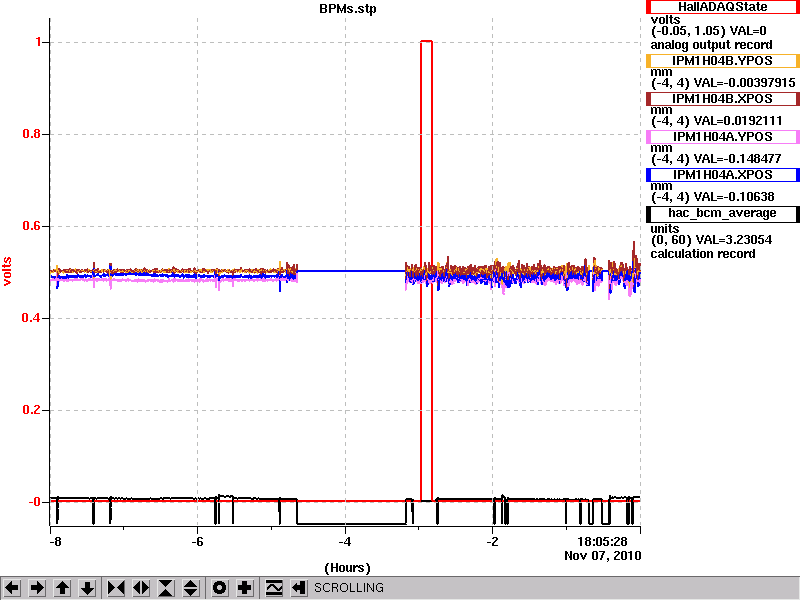Select the IPM1H04B.YPOS curve legend
The width and height of the screenshot is (800, 600).
(722, 61)
